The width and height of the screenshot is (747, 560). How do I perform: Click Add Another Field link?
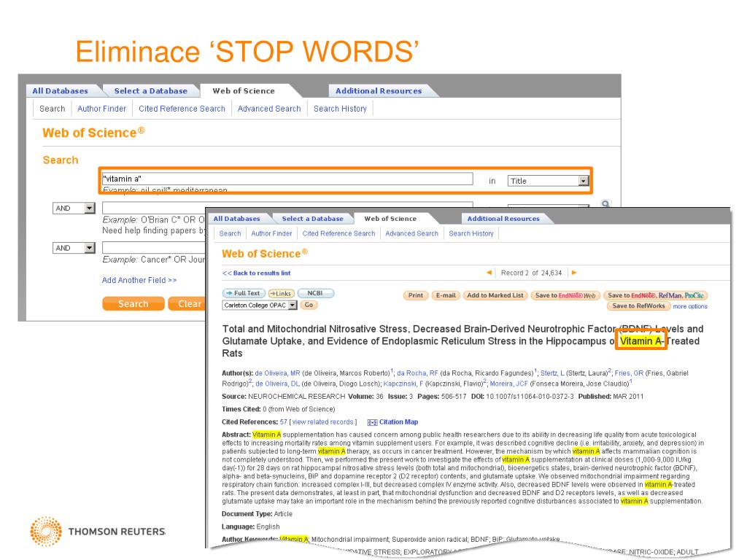coord(139,280)
